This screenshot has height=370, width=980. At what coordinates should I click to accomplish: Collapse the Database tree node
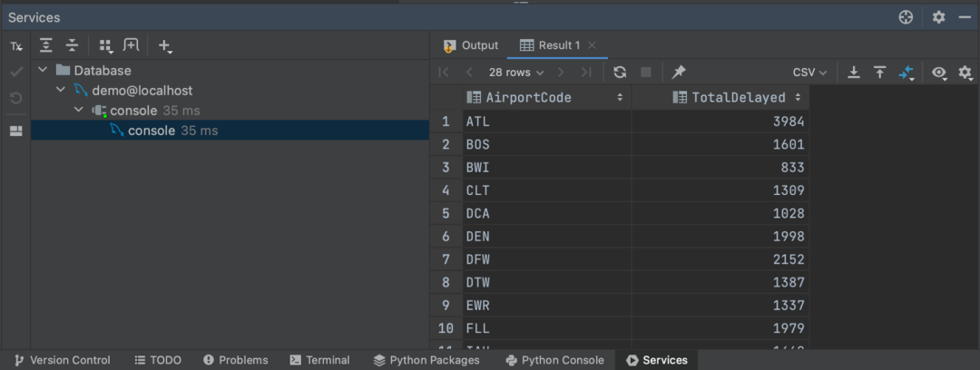43,70
